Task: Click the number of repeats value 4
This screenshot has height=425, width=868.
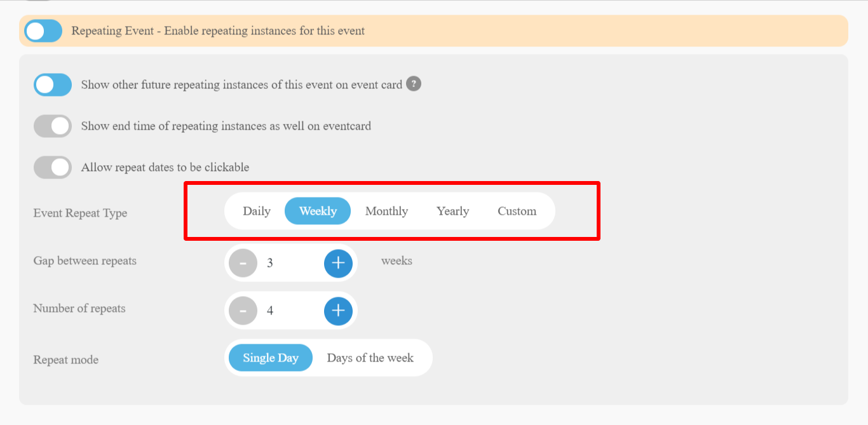Action: pos(270,311)
